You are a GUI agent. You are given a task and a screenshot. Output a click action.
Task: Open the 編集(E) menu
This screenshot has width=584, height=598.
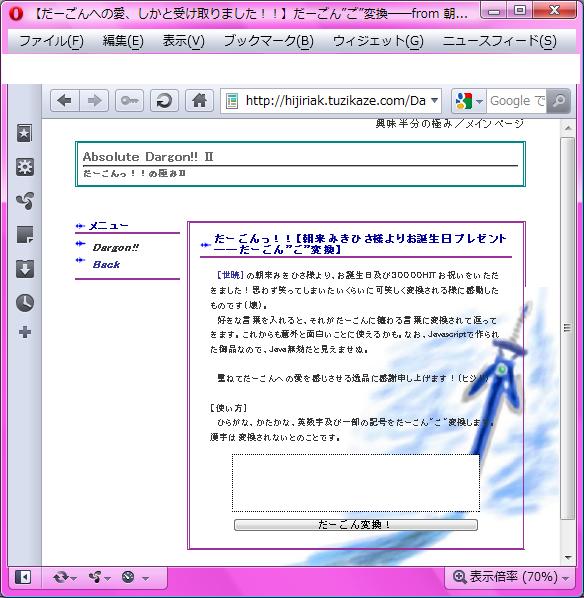pos(123,41)
